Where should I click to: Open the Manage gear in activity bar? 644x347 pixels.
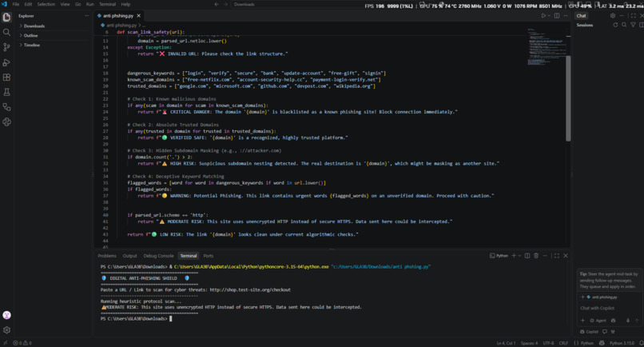point(6,329)
